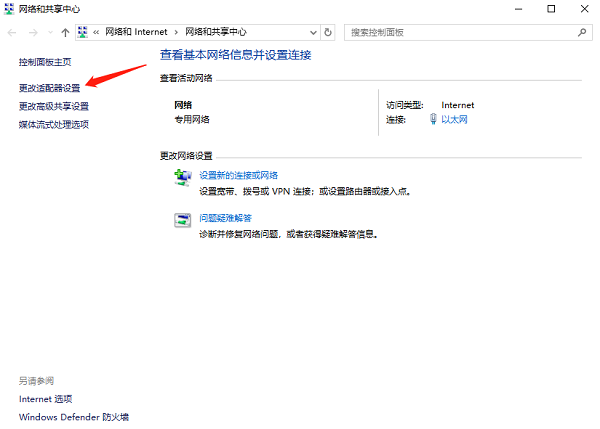Screen dimensions: 600x429
Task: Go to 控制面板主页
Action: (45, 62)
